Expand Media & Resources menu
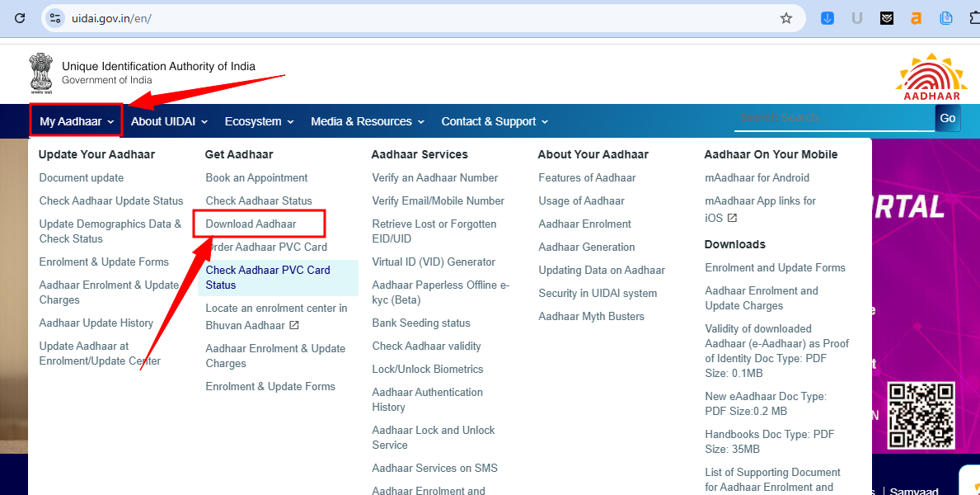The height and width of the screenshot is (495, 980). coord(368,121)
